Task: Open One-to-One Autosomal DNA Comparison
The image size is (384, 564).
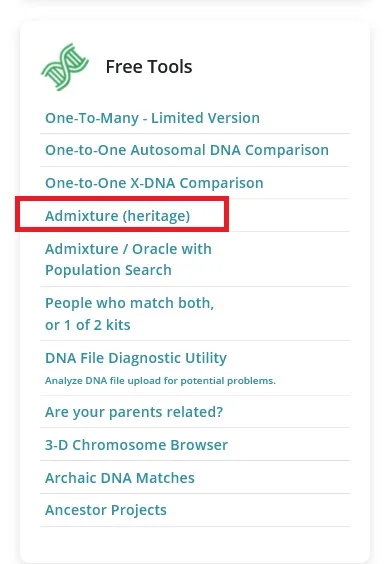Action: pyautogui.click(x=187, y=150)
